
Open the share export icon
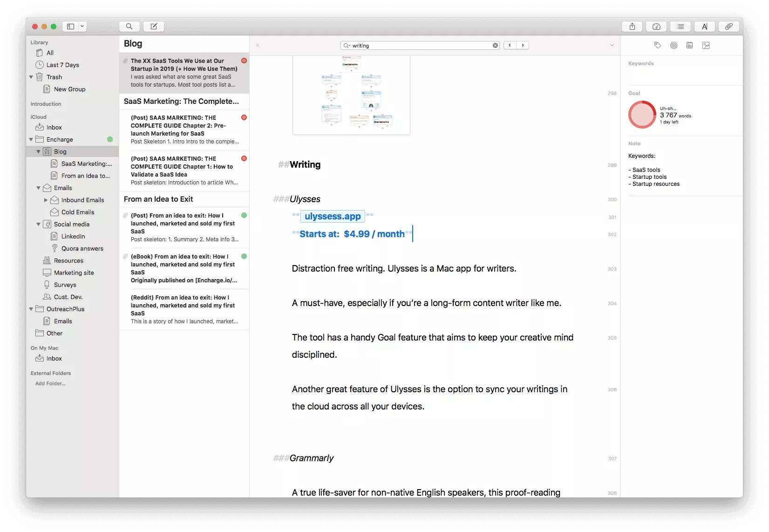pos(632,27)
